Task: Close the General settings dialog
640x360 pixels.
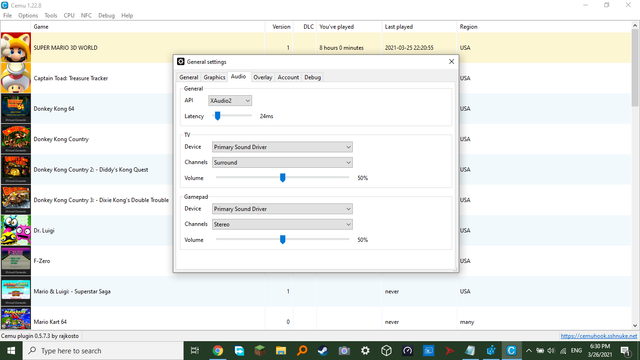Action: [451, 62]
